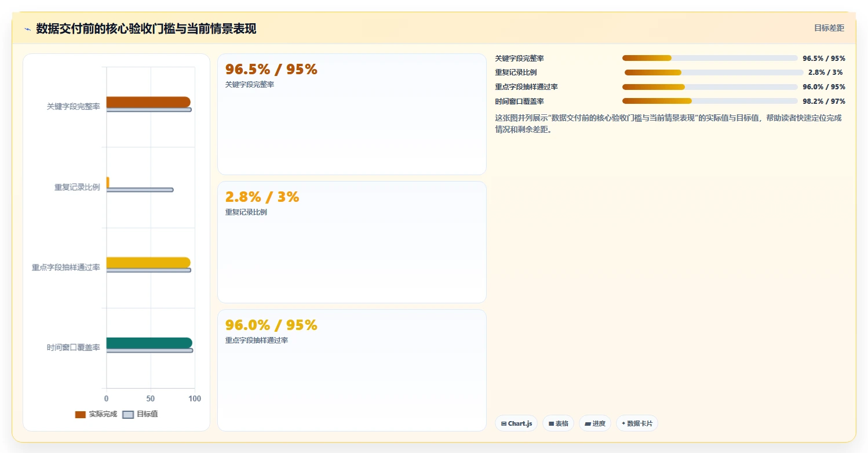This screenshot has height=453, width=868.
Task: Click the 重复记录比例 progress bar
Action: (x=714, y=73)
